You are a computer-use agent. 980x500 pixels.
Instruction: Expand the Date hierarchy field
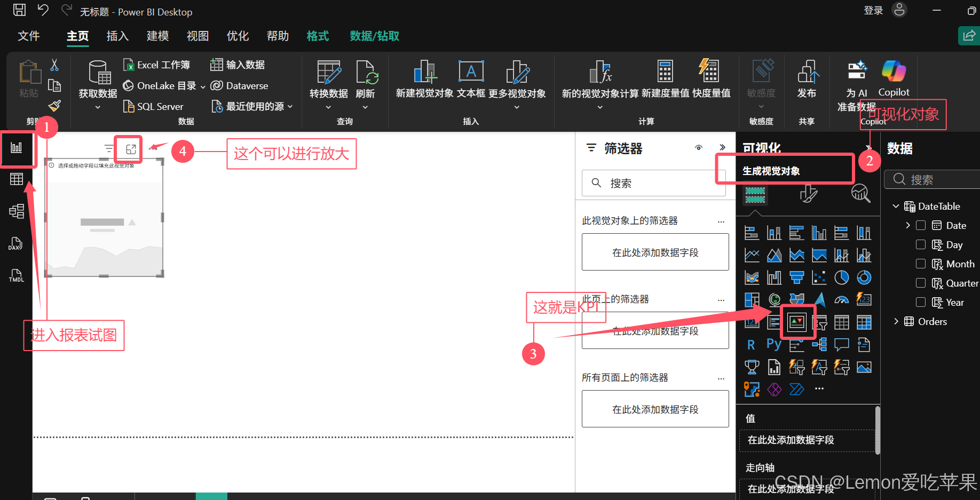(908, 225)
